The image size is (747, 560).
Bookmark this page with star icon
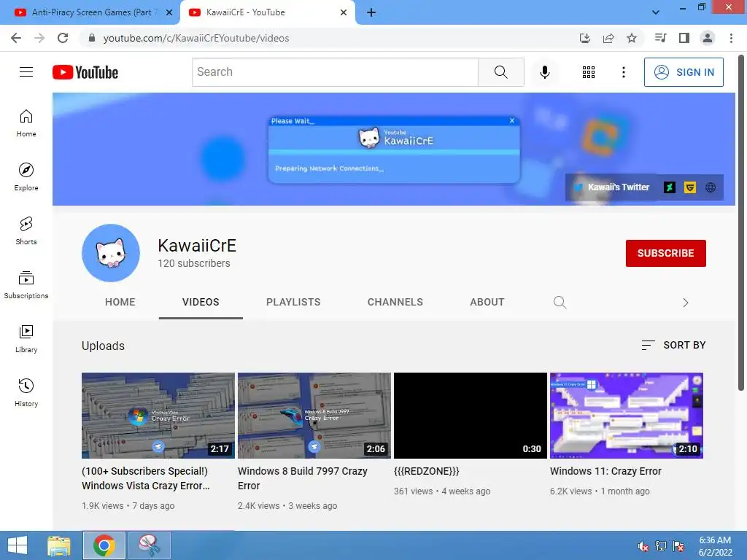632,38
